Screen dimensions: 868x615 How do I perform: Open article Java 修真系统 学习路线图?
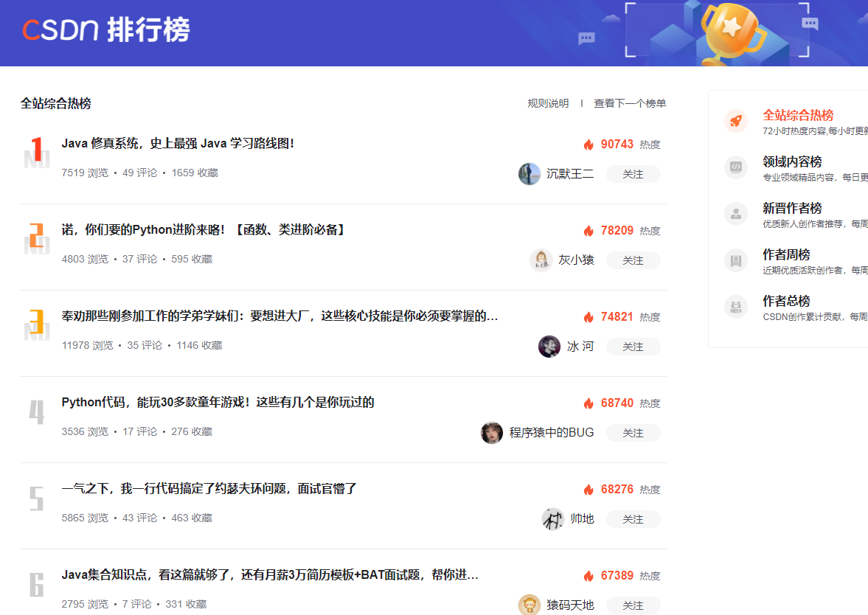178,143
